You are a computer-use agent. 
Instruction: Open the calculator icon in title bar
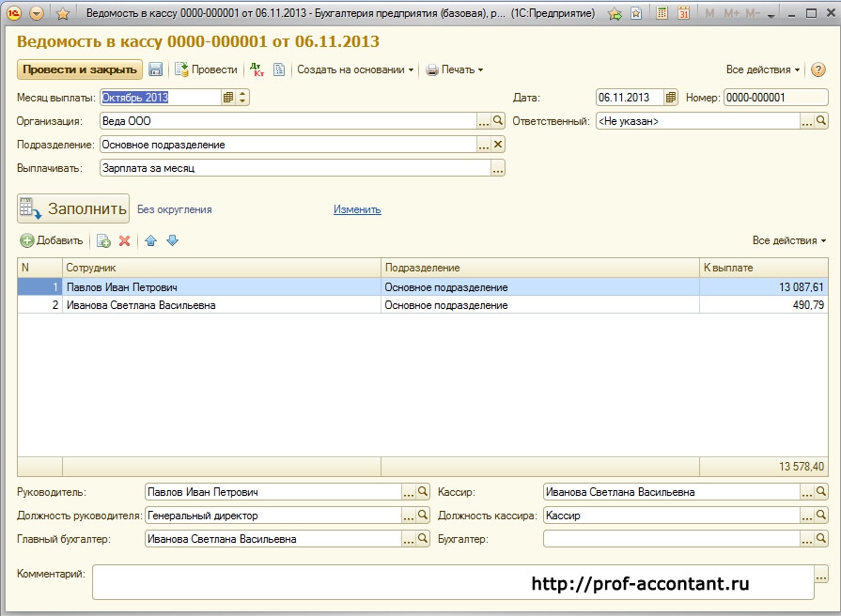click(x=662, y=13)
